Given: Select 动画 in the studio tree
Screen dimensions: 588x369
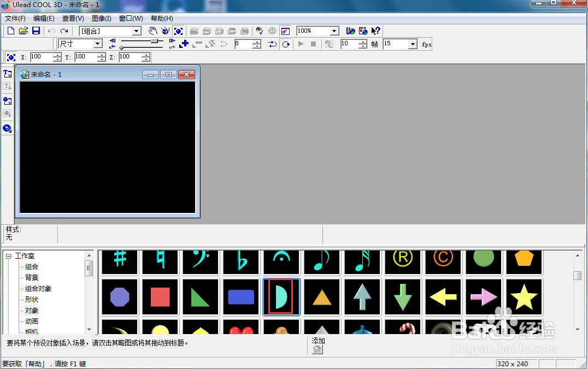Looking at the screenshot, I should point(32,321).
